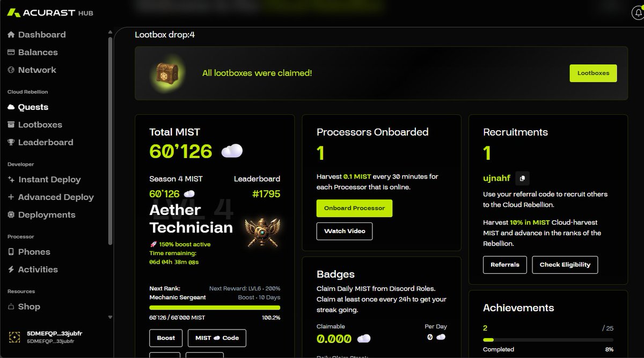Click the Recruitments heading
This screenshot has height=358, width=644.
tap(516, 132)
